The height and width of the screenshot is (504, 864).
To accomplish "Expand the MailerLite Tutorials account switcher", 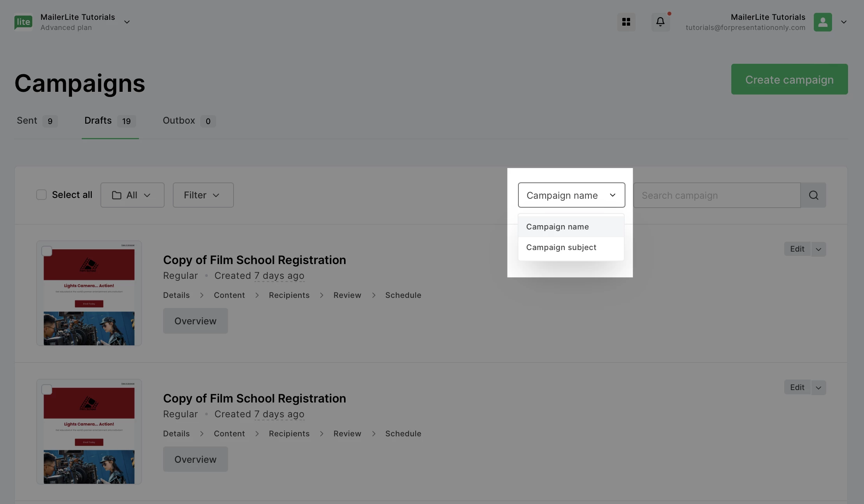I will [127, 22].
